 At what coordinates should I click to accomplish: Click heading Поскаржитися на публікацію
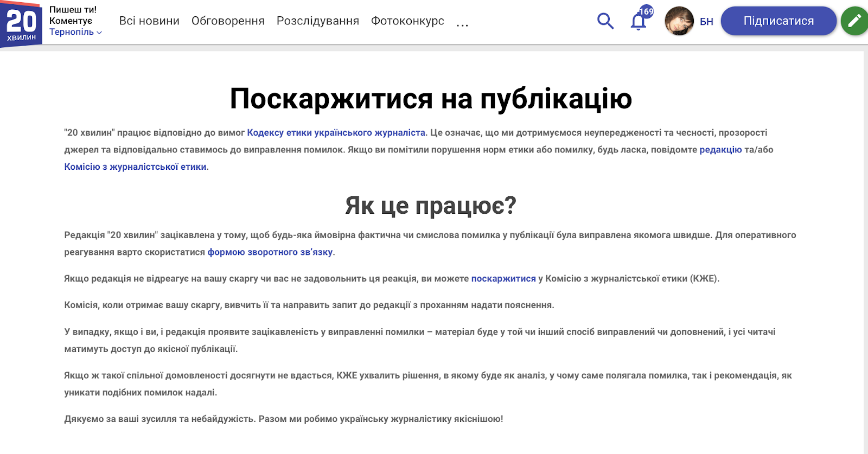[431, 99]
